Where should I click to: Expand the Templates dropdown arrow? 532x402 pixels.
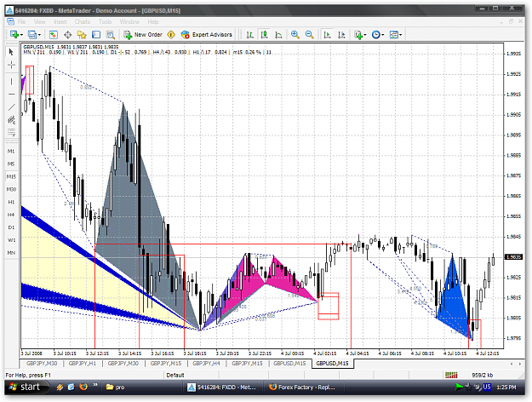[401, 35]
